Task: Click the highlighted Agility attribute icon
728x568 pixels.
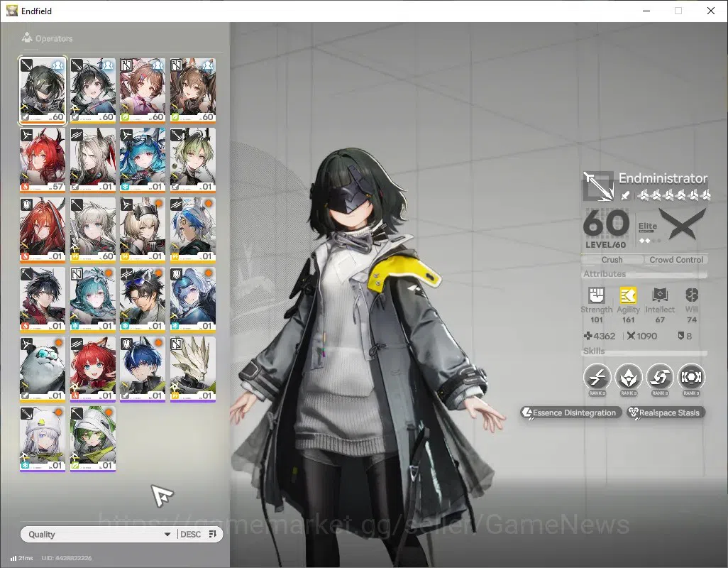Action: [628, 295]
